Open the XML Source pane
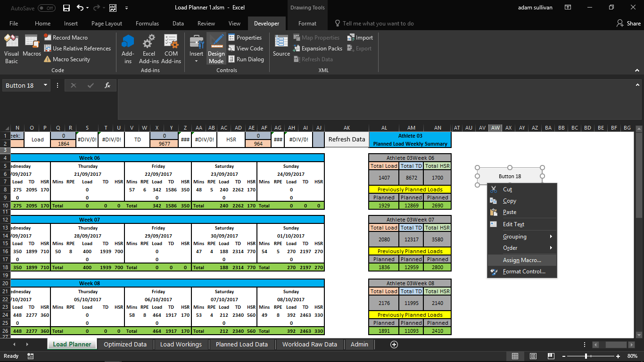 [281, 48]
